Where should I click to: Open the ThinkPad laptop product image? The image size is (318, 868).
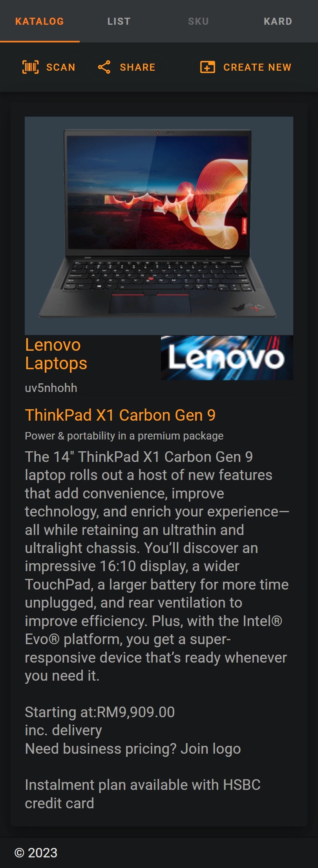159,226
